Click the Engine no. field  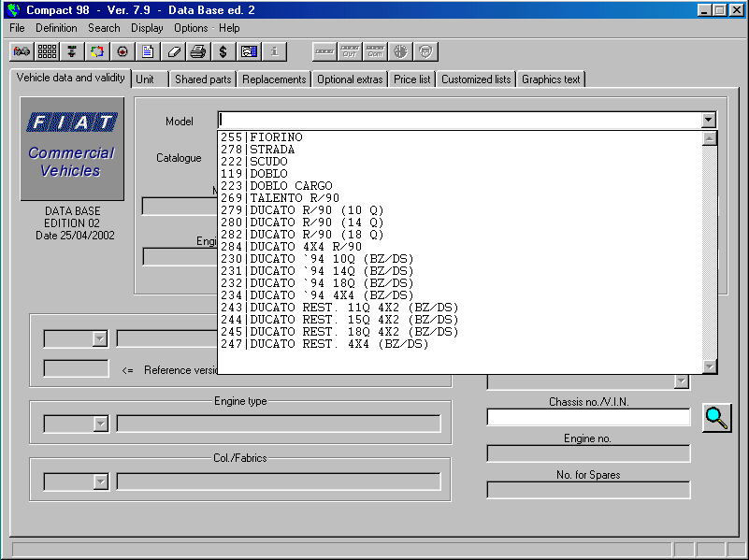click(588, 453)
